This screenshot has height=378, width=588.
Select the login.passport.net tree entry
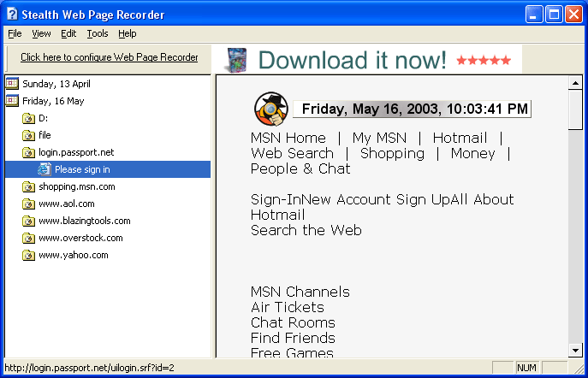(x=76, y=152)
